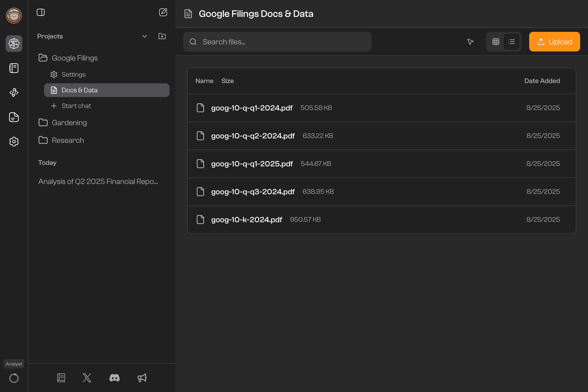Switch to list view
The height and width of the screenshot is (392, 588).
(x=512, y=41)
